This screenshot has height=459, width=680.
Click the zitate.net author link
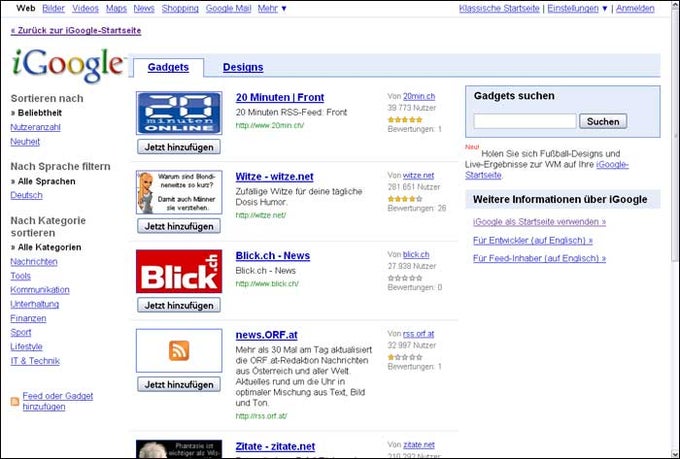point(419,445)
